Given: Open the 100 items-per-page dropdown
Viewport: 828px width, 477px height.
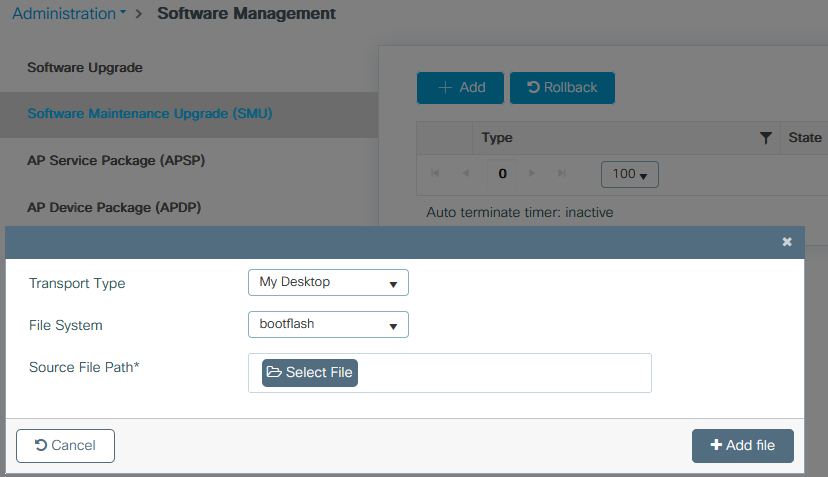Looking at the screenshot, I should click(629, 174).
